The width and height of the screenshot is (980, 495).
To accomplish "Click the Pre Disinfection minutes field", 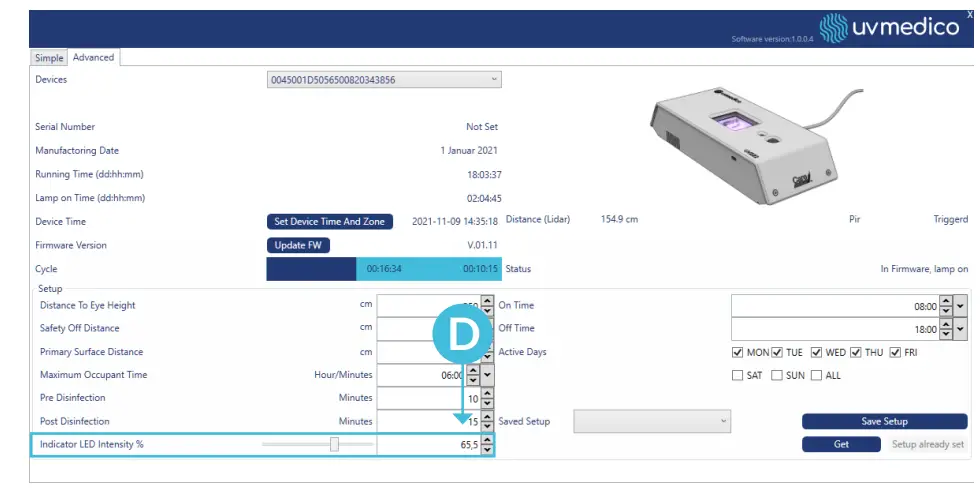I will pyautogui.click(x=429, y=398).
